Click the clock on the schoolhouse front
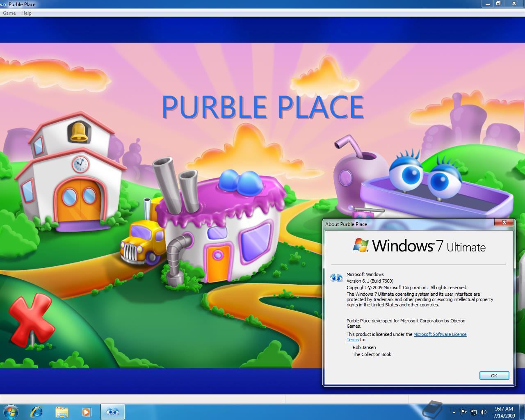 [80, 164]
